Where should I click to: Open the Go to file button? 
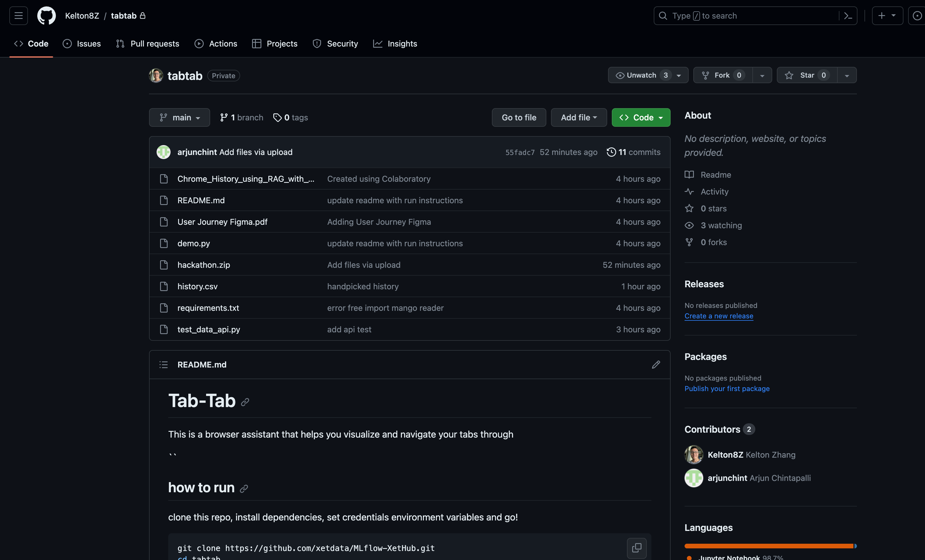(x=519, y=117)
